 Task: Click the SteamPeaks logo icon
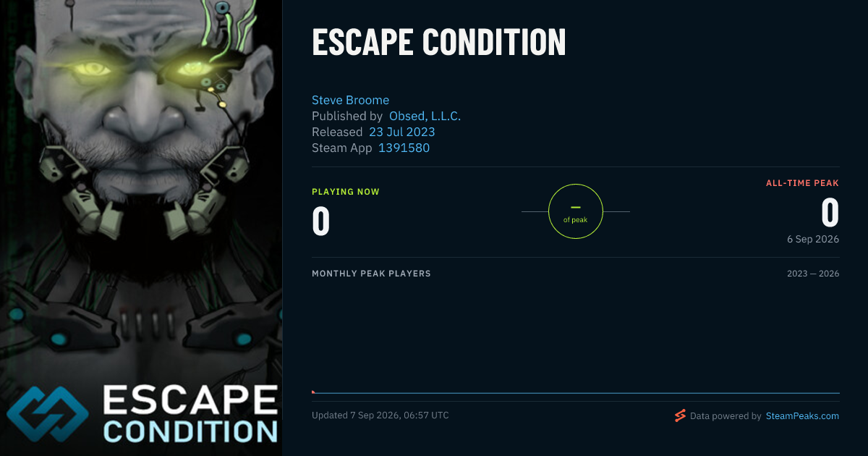(x=680, y=415)
